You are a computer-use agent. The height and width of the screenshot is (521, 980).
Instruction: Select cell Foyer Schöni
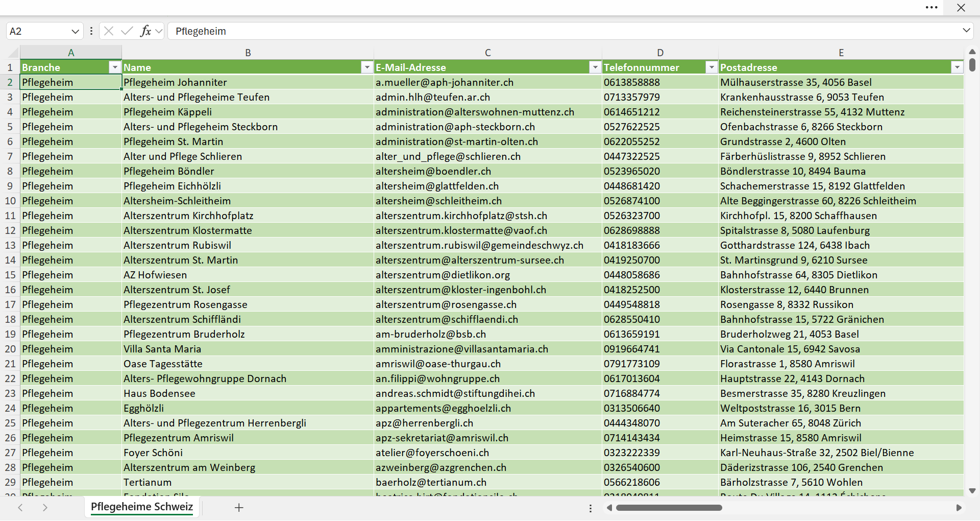tap(248, 453)
